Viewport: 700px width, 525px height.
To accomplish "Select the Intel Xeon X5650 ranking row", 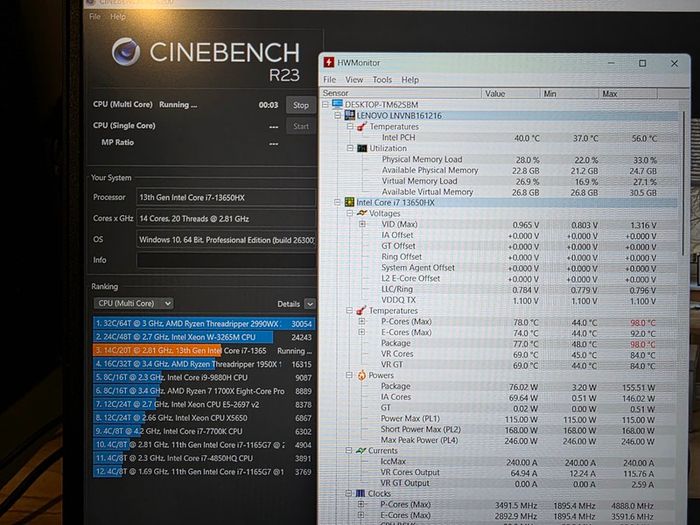I will [204, 418].
